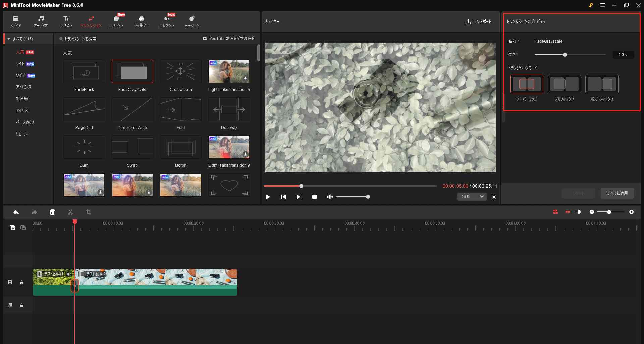Collapse the すべて (115) category list
644x344 pixels.
pos(8,39)
